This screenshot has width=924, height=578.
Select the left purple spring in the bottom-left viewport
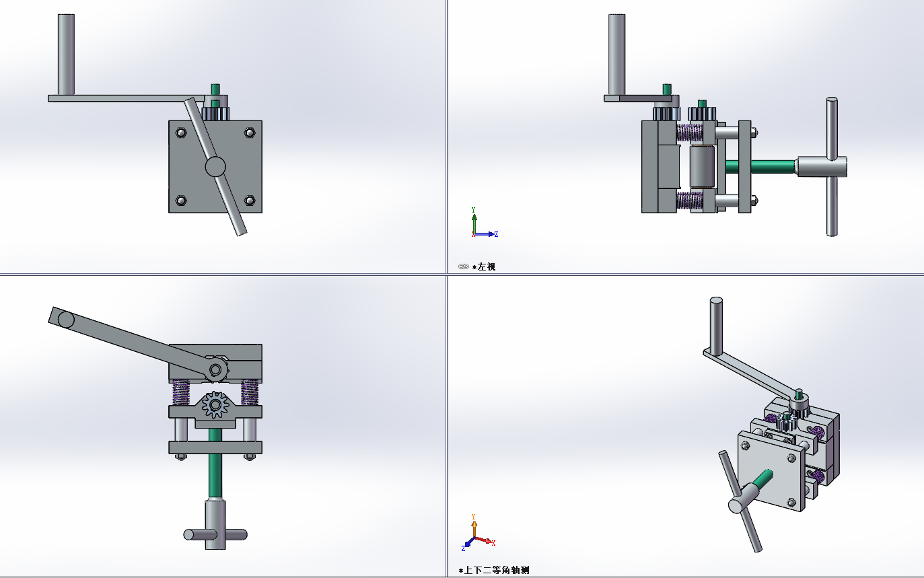[x=181, y=392]
